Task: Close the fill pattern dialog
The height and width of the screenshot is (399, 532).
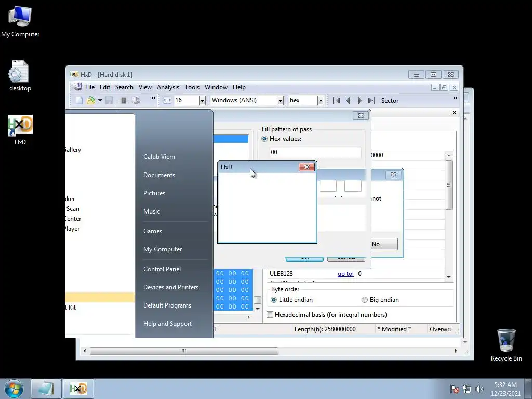Action: point(361,116)
